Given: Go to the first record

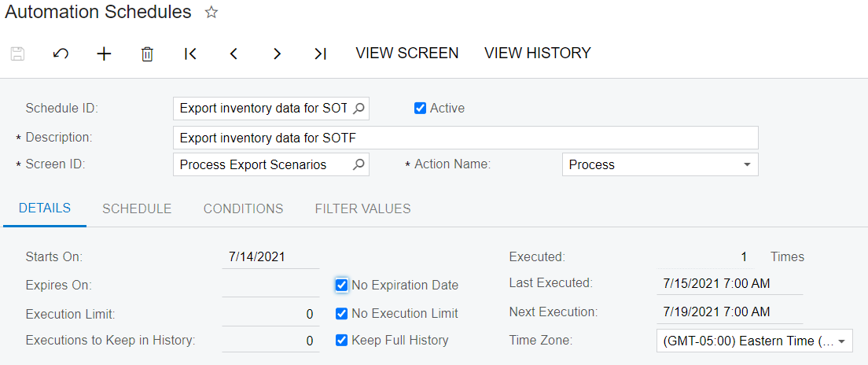Looking at the screenshot, I should coord(190,53).
